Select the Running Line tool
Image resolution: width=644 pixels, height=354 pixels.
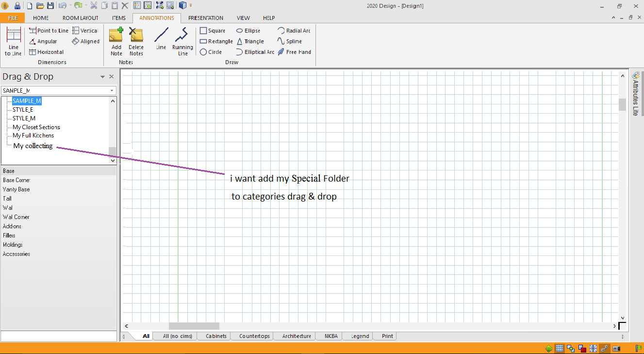point(182,42)
